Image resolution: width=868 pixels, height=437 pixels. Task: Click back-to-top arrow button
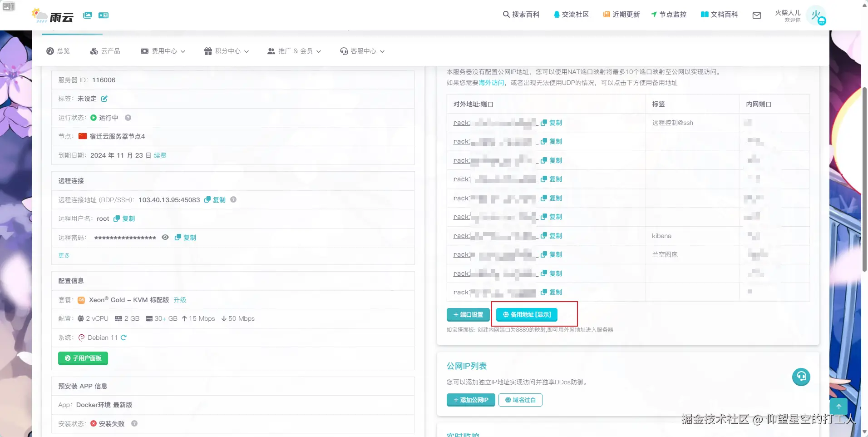tap(839, 407)
